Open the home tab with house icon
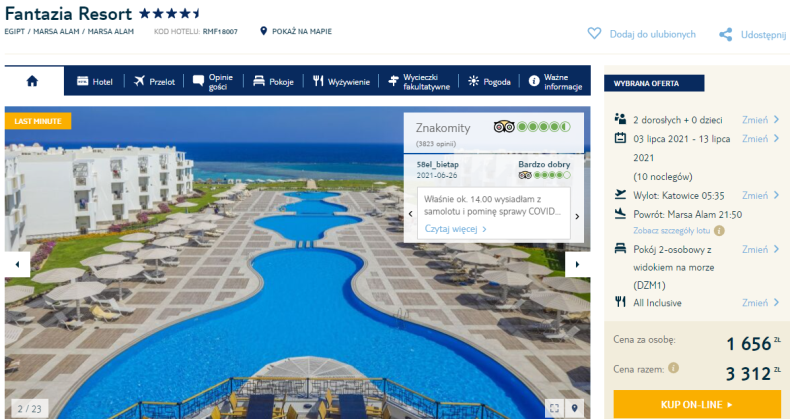 32,81
